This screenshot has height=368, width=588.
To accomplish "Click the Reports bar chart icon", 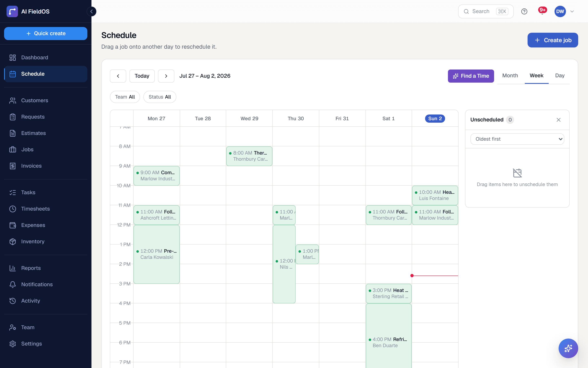I will [x=13, y=268].
